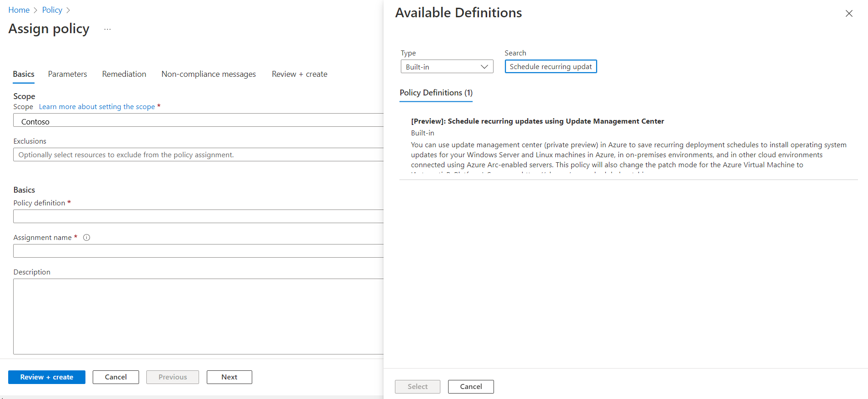
Task: Open the ellipsis menu beside Assign policy
Action: coord(107,29)
